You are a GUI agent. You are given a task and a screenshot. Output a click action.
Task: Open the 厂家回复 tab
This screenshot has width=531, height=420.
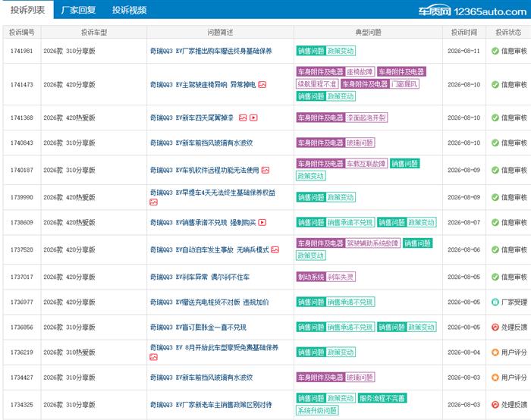(x=78, y=10)
